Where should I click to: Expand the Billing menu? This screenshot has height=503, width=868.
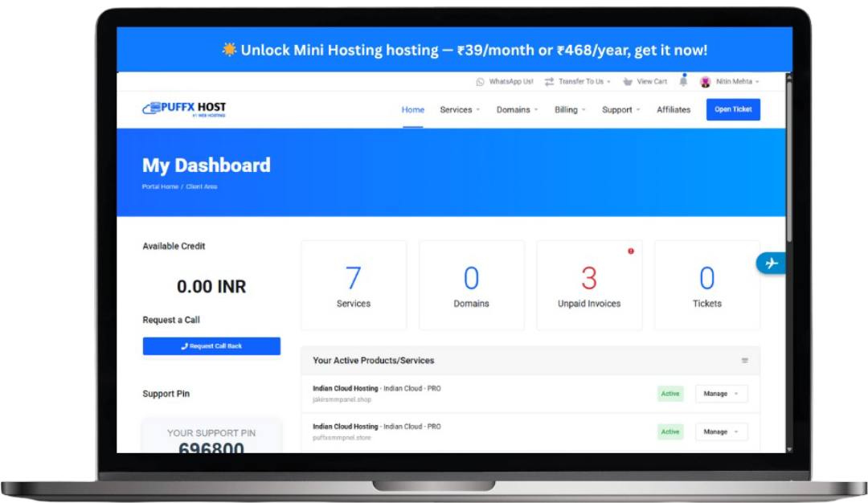[x=570, y=109]
